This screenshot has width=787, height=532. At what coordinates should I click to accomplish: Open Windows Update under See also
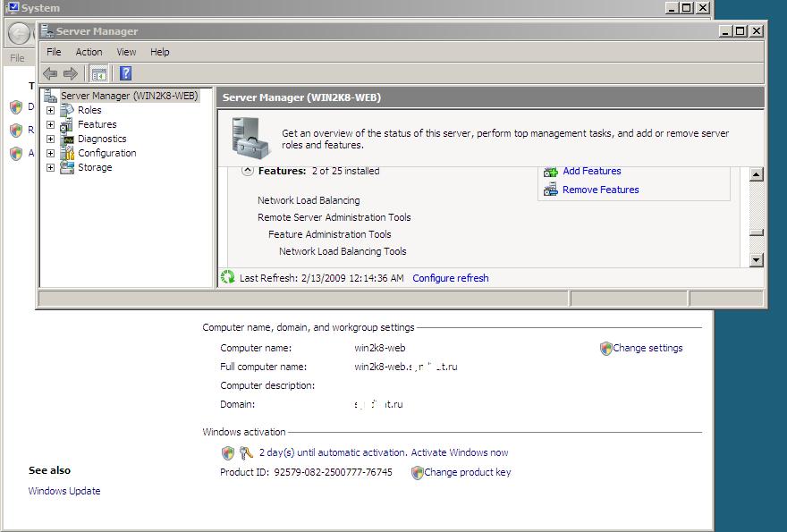pos(64,491)
